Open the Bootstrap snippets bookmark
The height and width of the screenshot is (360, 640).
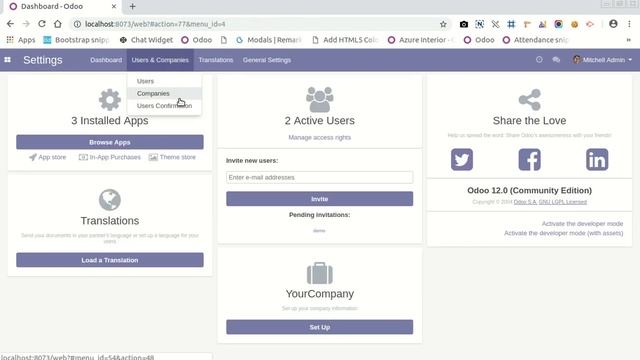coord(76,40)
